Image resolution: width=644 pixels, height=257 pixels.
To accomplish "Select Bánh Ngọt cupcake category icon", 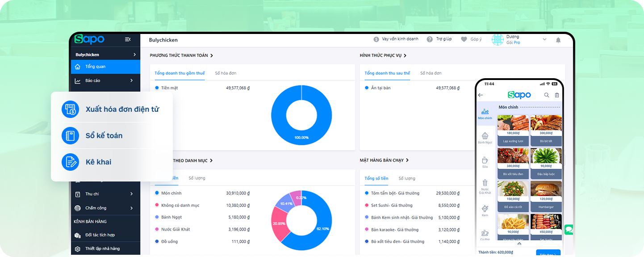I will [485, 136].
